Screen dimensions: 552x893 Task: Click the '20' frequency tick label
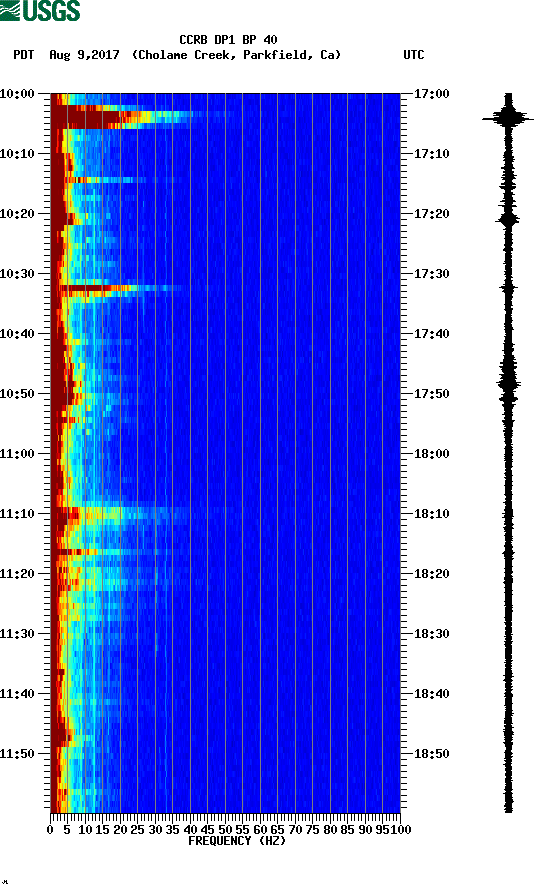pyautogui.click(x=120, y=830)
